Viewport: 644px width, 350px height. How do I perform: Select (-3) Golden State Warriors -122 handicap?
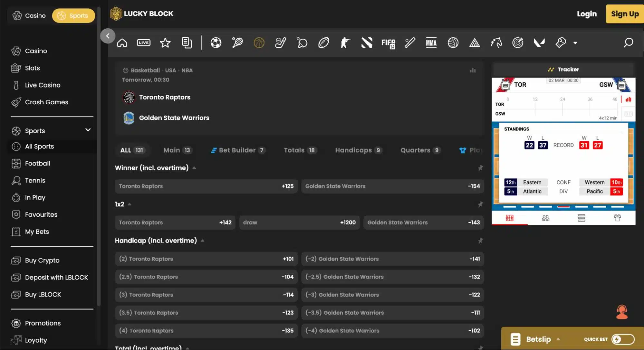(x=392, y=295)
